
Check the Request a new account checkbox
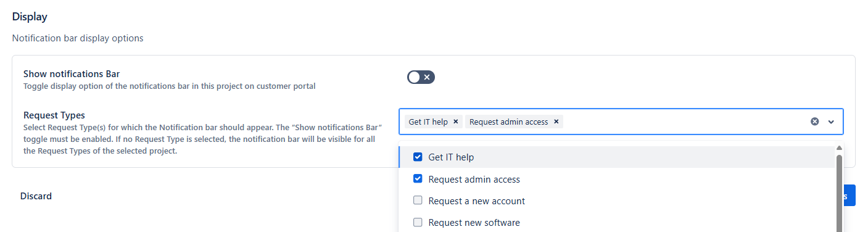[x=418, y=201]
